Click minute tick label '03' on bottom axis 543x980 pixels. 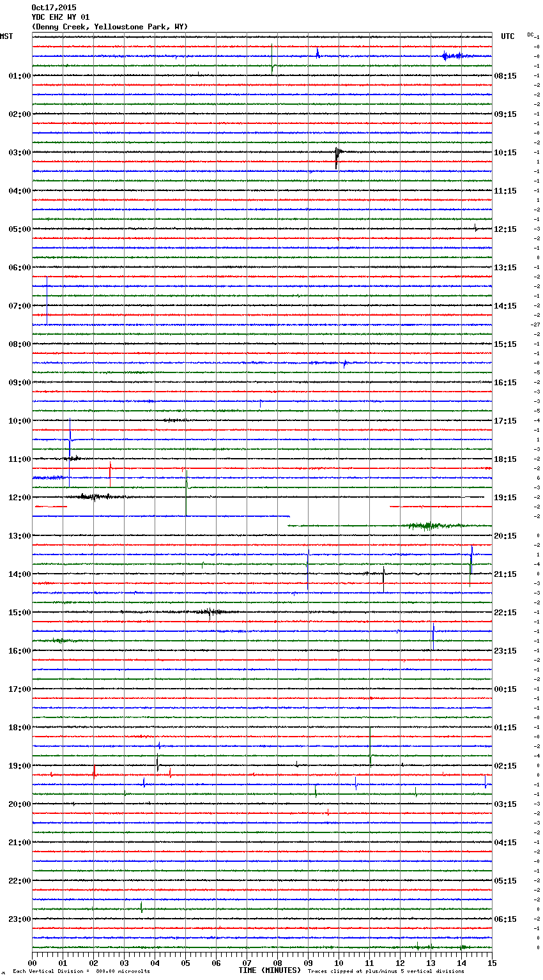coord(124,963)
